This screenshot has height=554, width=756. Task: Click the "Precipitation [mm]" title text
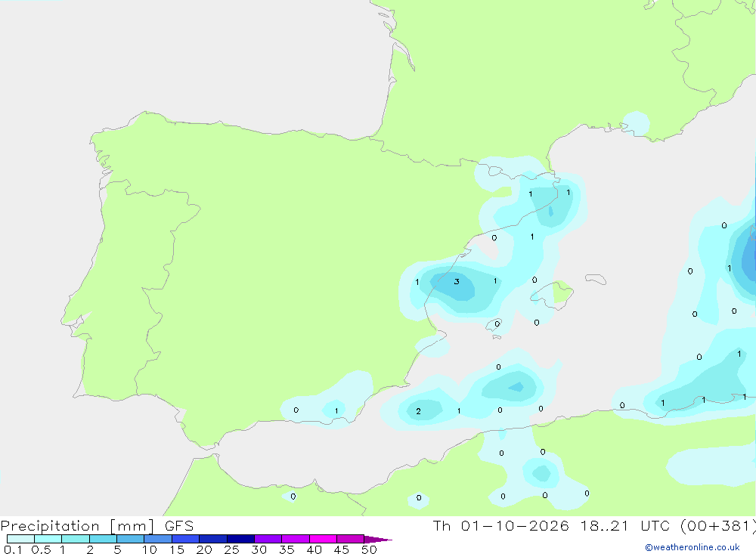click(x=77, y=525)
